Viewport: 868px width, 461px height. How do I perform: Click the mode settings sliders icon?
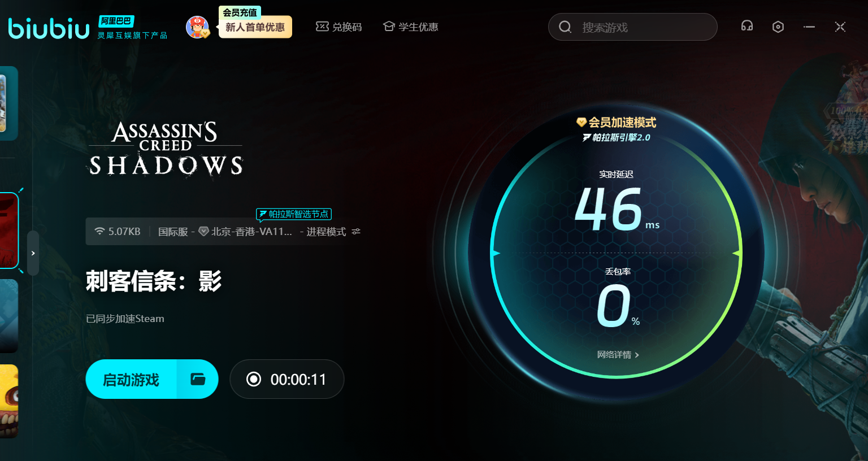coord(356,232)
